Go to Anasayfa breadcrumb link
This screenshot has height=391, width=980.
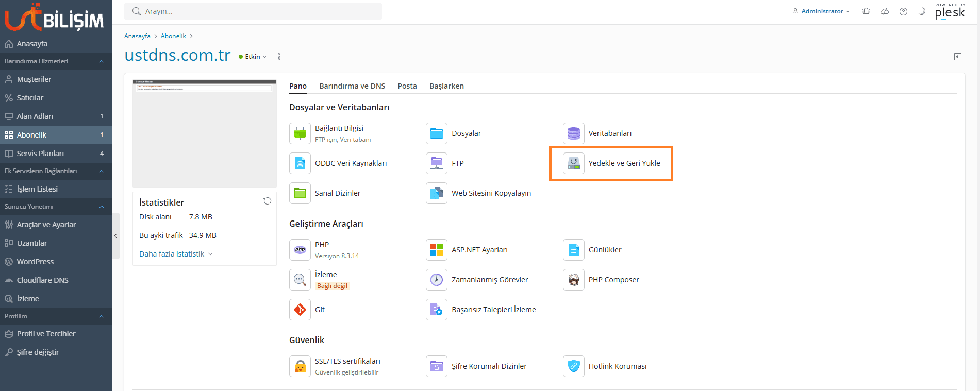pyautogui.click(x=137, y=36)
